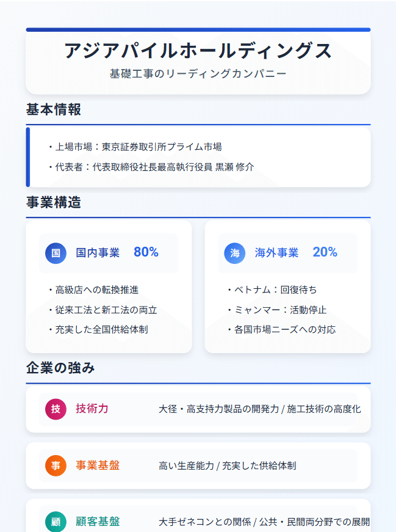The height and width of the screenshot is (532, 396).
Task: Click the 20% overseas share figure
Action: tap(325, 252)
